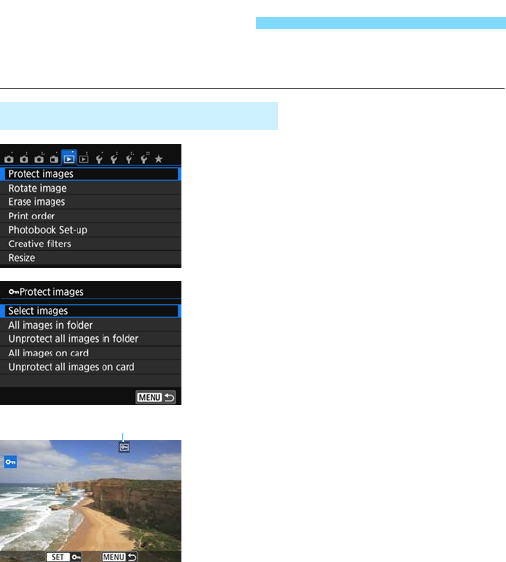Click MENU return button in Protect images
The height and width of the screenshot is (562, 506).
click(156, 397)
